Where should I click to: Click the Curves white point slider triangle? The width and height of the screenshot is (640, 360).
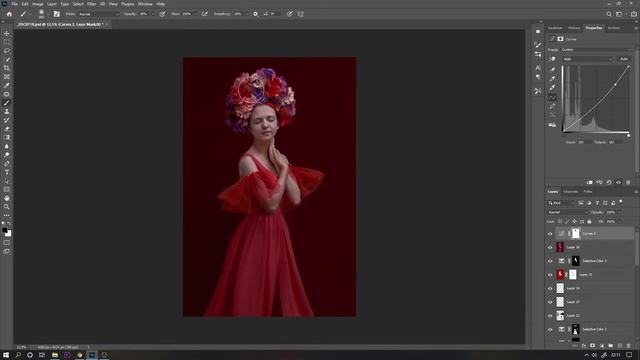click(629, 135)
